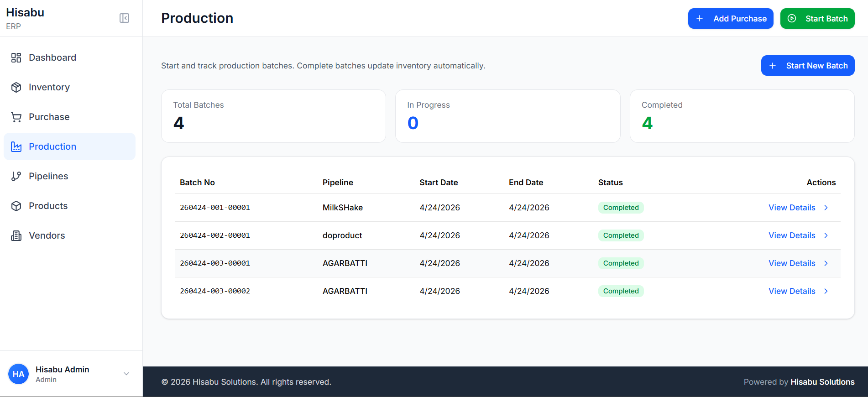Click the Actions column header
Image resolution: width=868 pixels, height=397 pixels.
(x=821, y=183)
